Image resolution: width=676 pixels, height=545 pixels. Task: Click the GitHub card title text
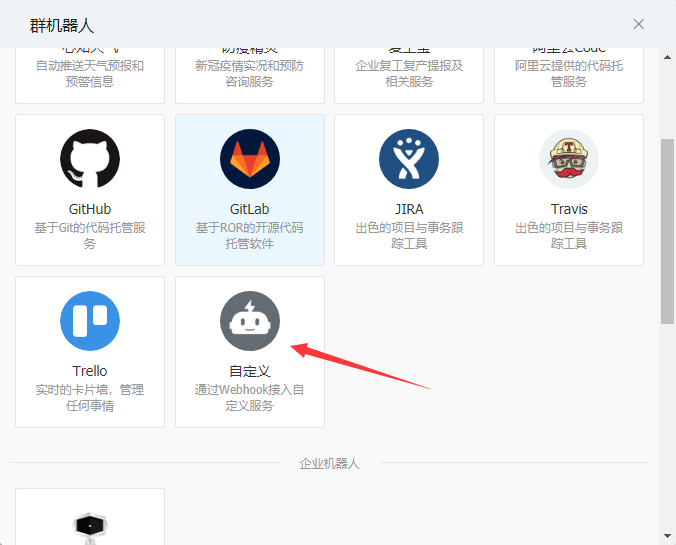click(90, 209)
